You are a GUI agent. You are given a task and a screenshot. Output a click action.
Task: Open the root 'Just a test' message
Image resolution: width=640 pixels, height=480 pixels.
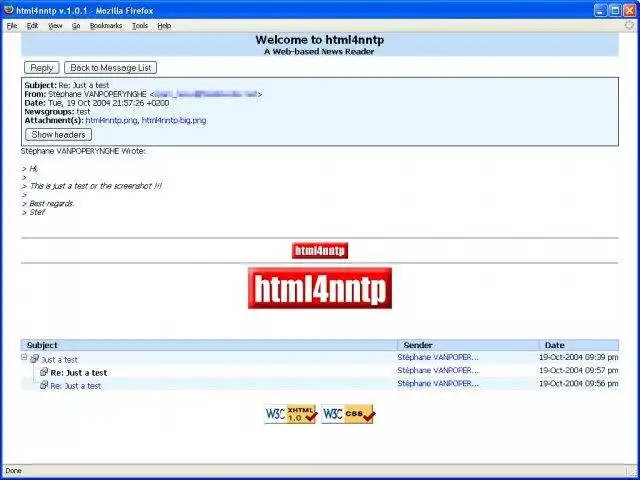(60, 360)
